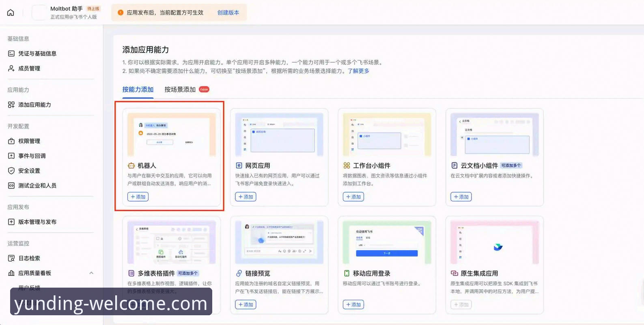The height and width of the screenshot is (325, 644).
Task: Click disabled 添加 button under 原生集成应用
Action: coord(461,305)
